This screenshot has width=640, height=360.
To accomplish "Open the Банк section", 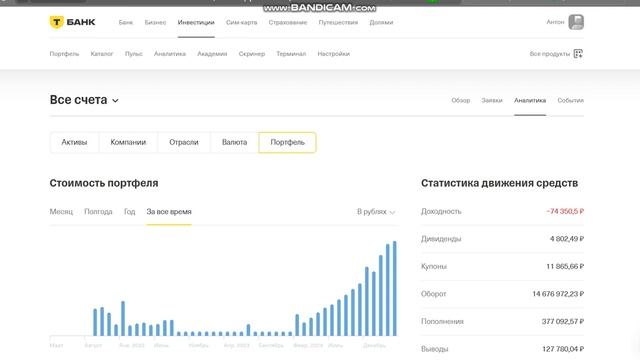I will (x=126, y=22).
